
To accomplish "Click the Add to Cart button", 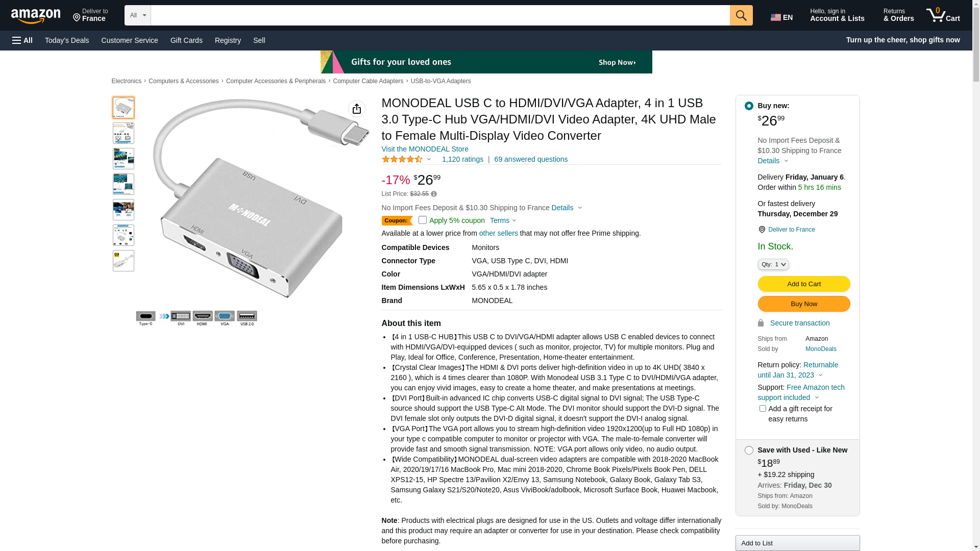I will (x=804, y=284).
